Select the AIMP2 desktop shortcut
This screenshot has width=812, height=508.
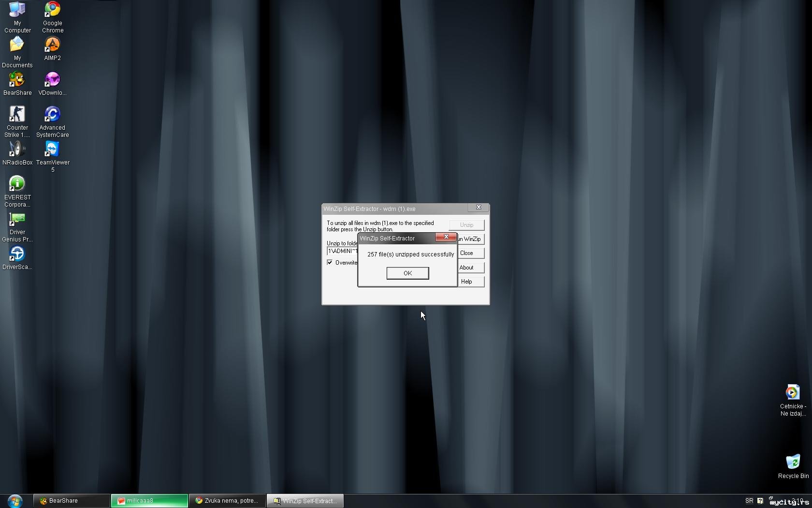coord(53,49)
